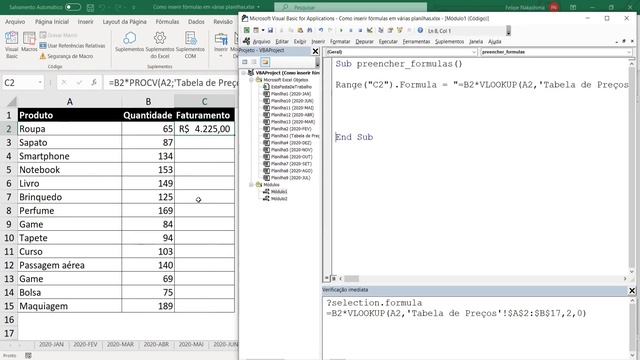Viewport: 640px width, 360px height.
Task: Open VBA Help via blue question icon
Action: coord(420,30)
